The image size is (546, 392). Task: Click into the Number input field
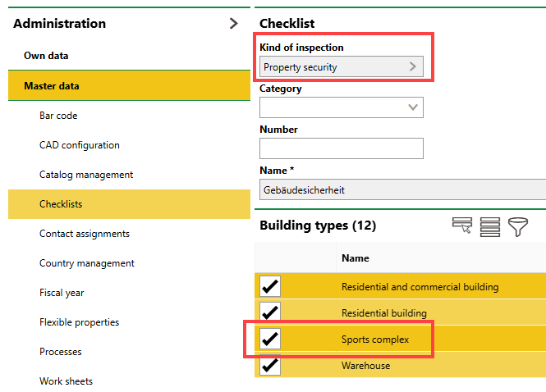(341, 148)
